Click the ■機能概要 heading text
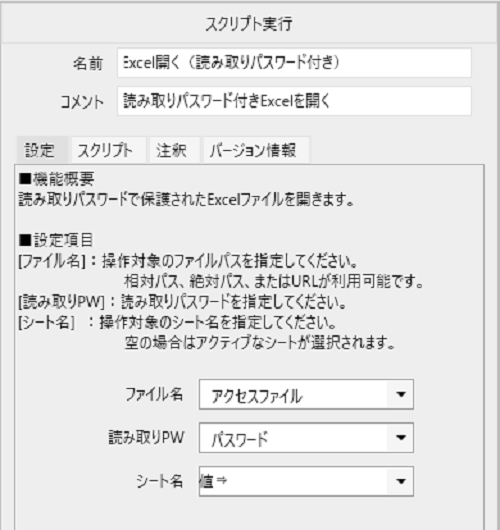Image resolution: width=500 pixels, height=530 pixels. pyautogui.click(x=56, y=179)
